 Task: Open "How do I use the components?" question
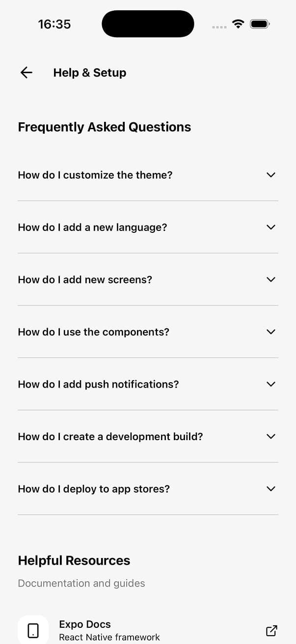[x=93, y=332]
